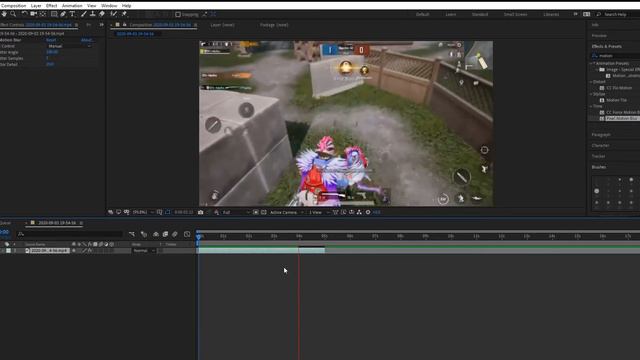
Task: Switch to the Standard workspace
Action: pos(480,14)
